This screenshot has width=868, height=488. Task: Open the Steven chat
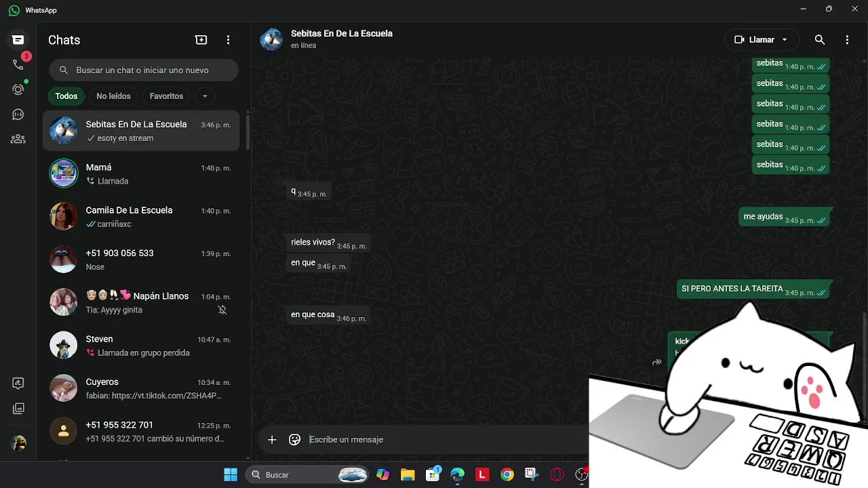click(141, 346)
